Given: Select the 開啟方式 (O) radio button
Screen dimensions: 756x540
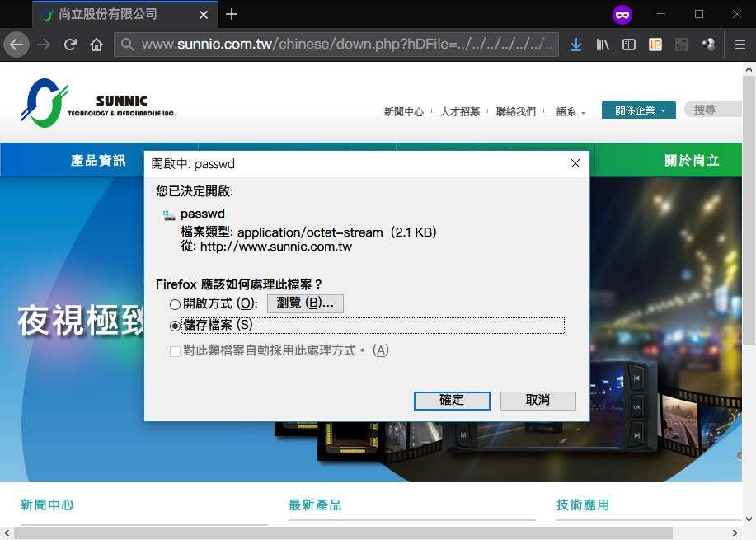Looking at the screenshot, I should (x=175, y=304).
